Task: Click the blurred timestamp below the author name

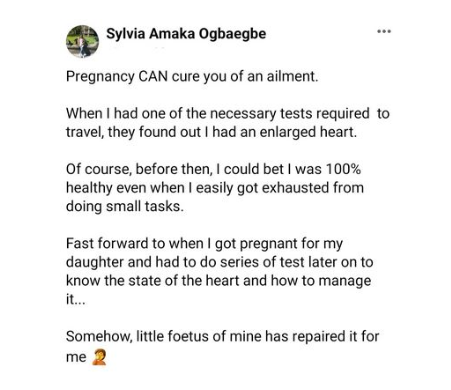Action: pos(137,48)
